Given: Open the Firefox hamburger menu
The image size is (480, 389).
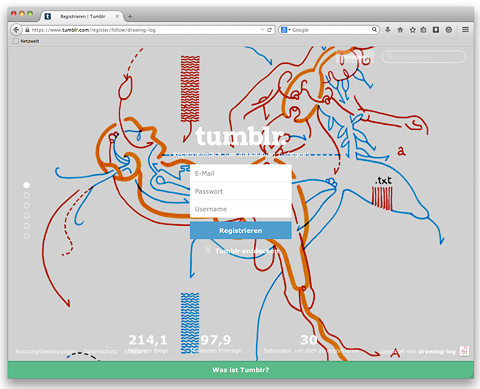Looking at the screenshot, I should pyautogui.click(x=466, y=30).
